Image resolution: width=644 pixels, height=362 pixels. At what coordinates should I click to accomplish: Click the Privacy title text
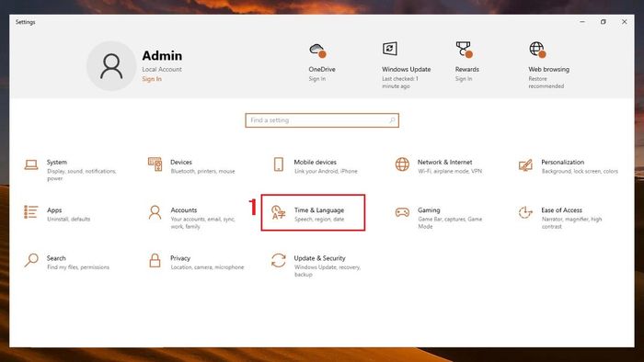tap(180, 258)
